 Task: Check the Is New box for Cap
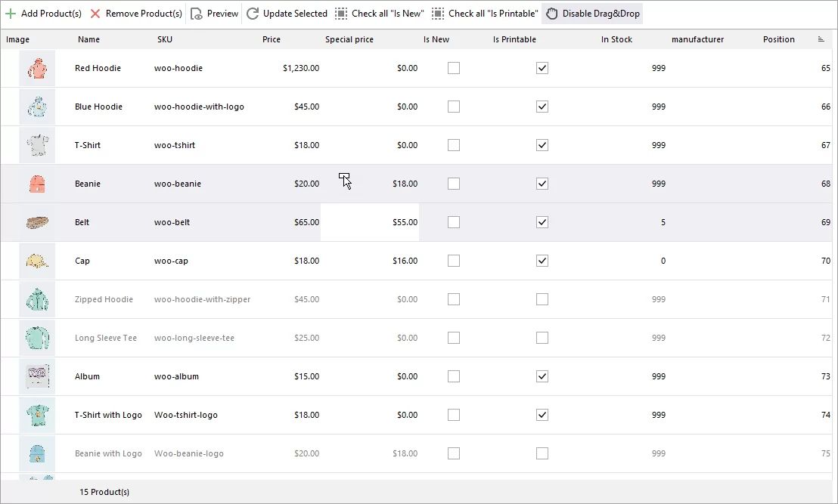click(453, 261)
